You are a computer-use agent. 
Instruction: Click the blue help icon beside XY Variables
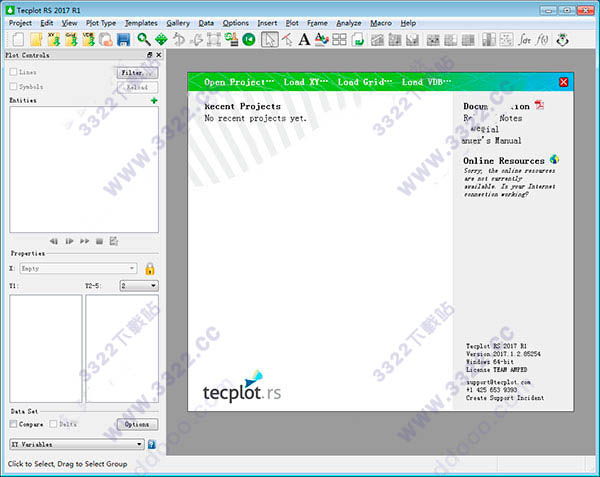tap(152, 444)
